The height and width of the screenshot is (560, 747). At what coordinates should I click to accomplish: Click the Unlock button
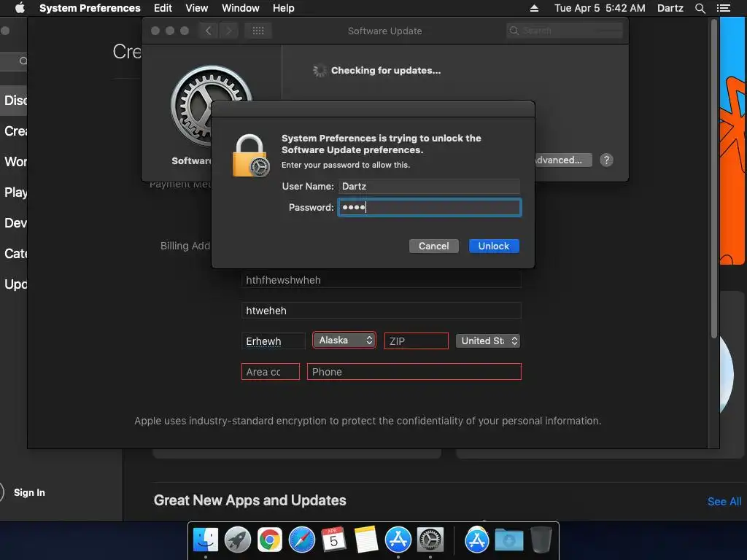(494, 246)
